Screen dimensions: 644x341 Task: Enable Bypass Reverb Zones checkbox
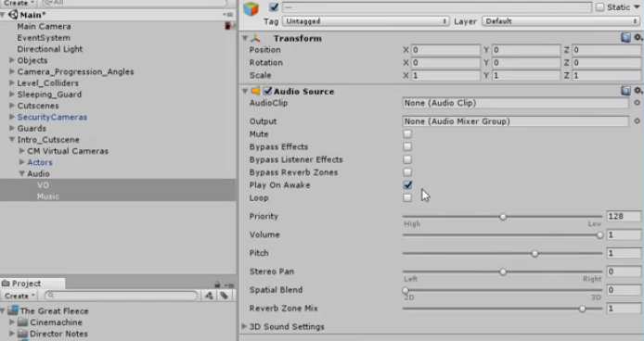pyautogui.click(x=407, y=172)
